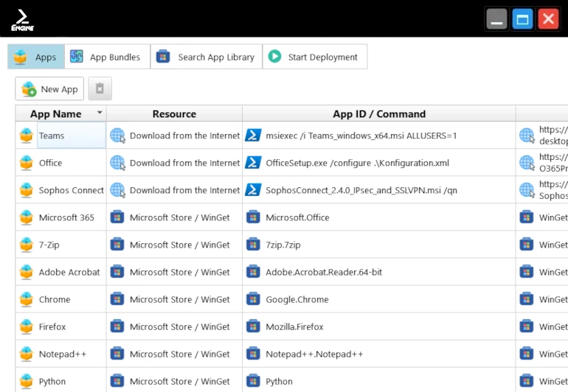Click PowerShell icon beside OfficeSetup.exe command
Viewport: 568px width, 392px height.
253,163
